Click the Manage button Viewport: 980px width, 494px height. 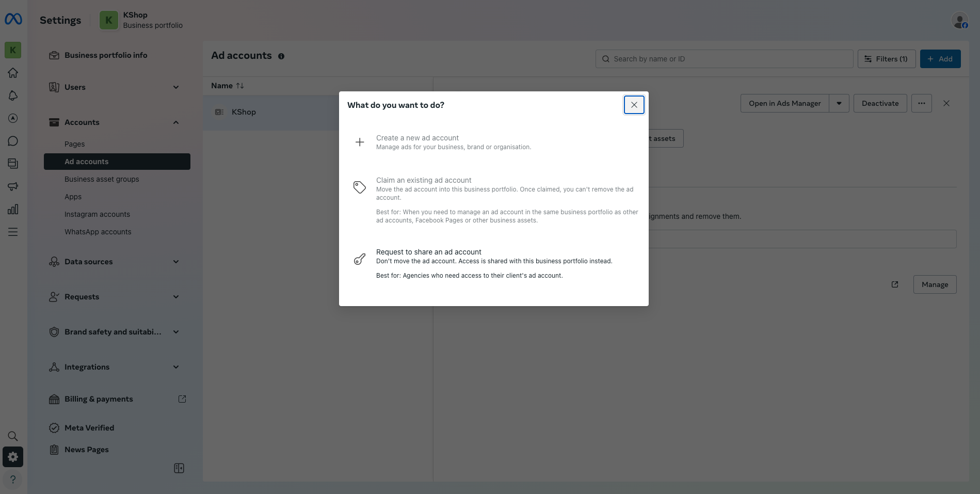935,284
